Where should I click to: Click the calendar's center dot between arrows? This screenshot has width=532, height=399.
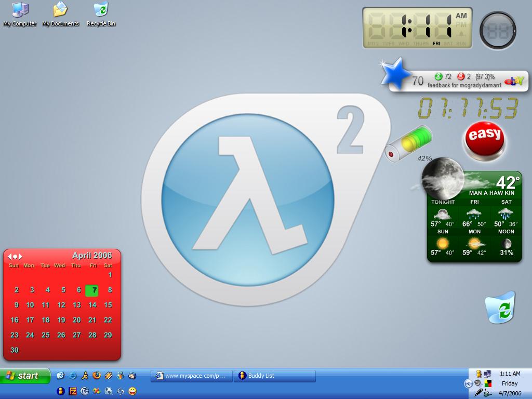click(x=15, y=257)
